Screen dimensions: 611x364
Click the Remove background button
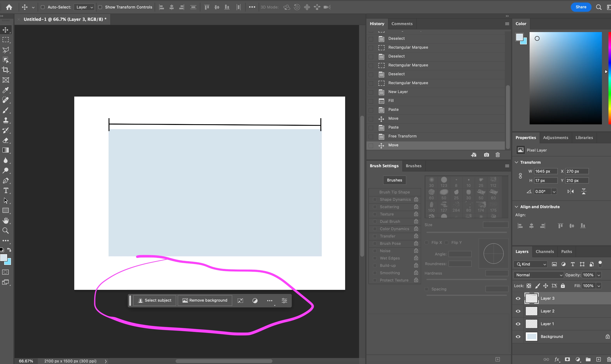click(205, 300)
